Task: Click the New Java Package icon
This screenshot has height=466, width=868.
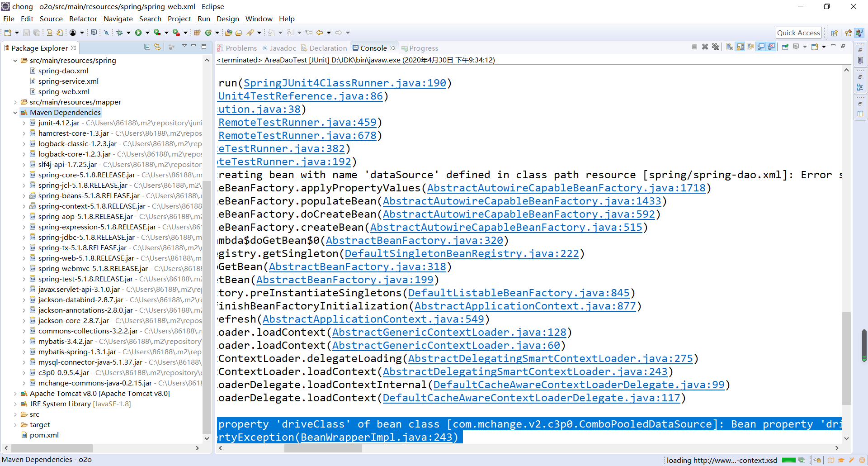Action: point(197,33)
